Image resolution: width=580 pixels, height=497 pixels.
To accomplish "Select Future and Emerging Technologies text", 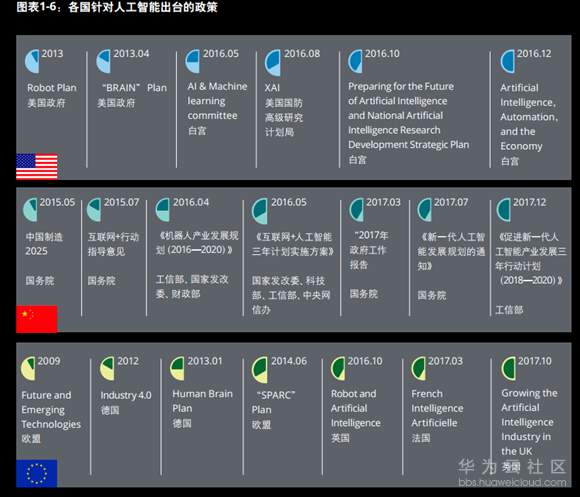I will tap(51, 410).
